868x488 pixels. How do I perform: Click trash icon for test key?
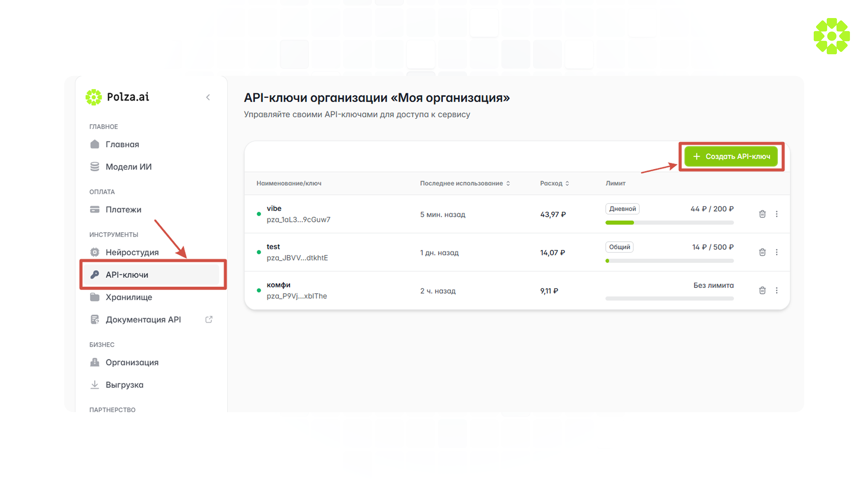[x=762, y=252]
